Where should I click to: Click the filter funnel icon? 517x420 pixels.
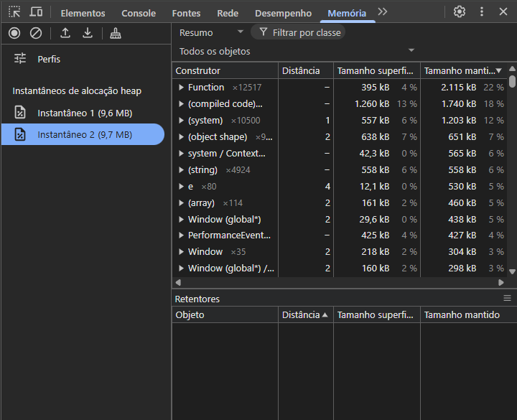263,32
